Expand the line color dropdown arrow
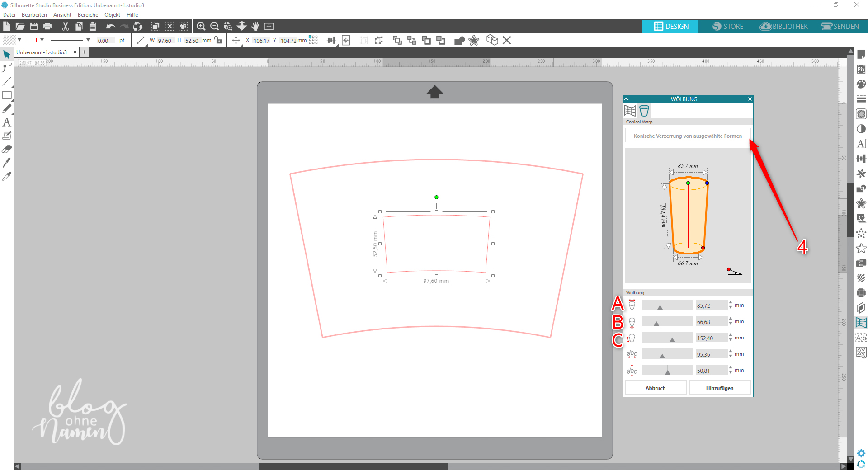This screenshot has height=470, width=868. 42,40
